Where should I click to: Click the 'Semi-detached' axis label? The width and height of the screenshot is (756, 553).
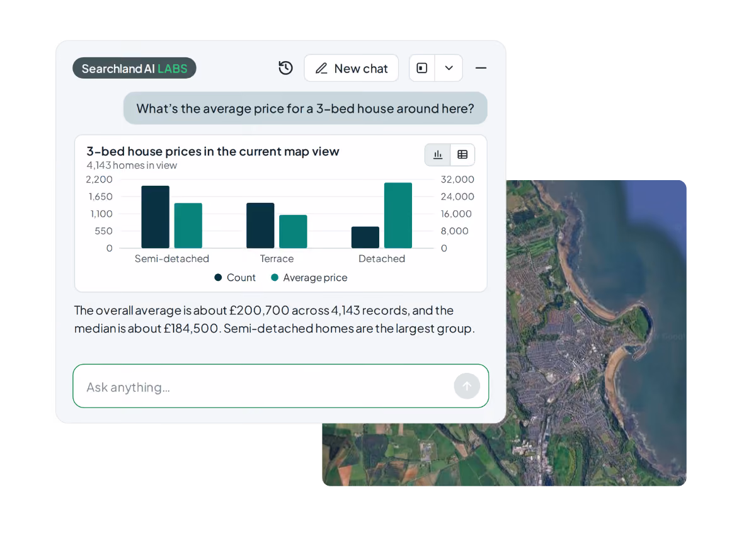click(x=172, y=259)
